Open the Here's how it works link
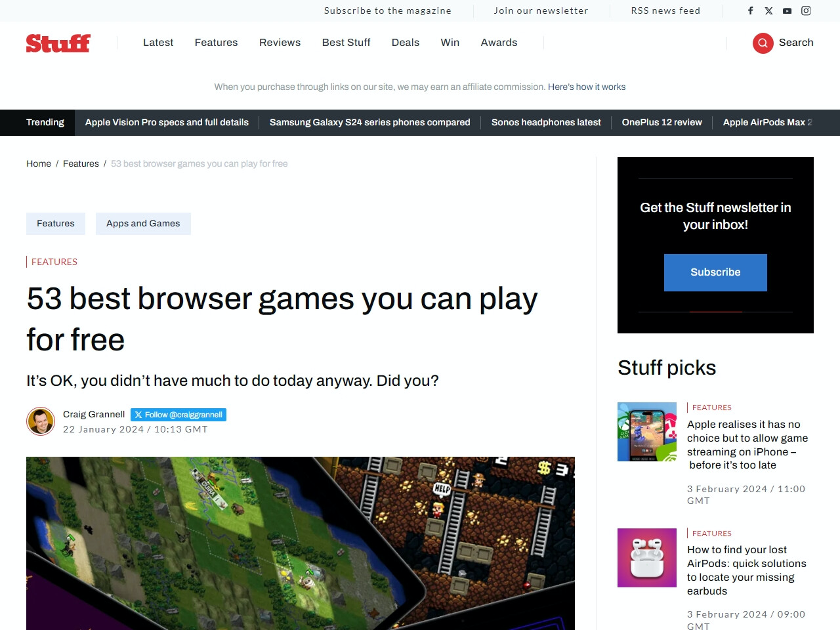This screenshot has height=630, width=840. click(x=587, y=87)
